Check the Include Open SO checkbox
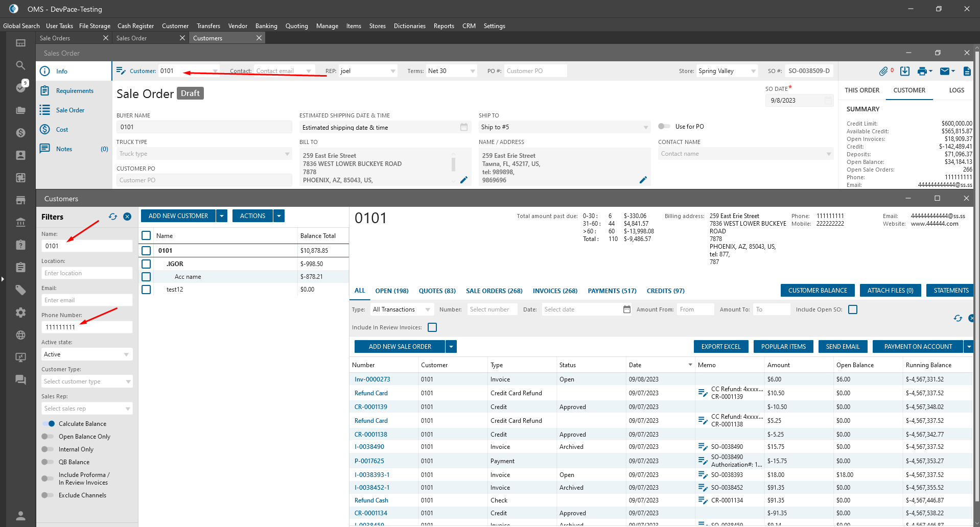Viewport: 980px width, 527px height. tap(853, 309)
